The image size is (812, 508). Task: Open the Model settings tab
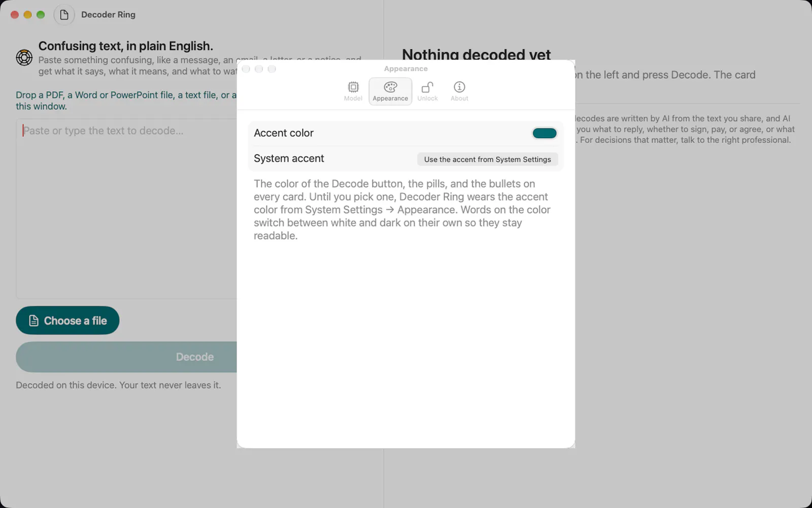pyautogui.click(x=353, y=91)
